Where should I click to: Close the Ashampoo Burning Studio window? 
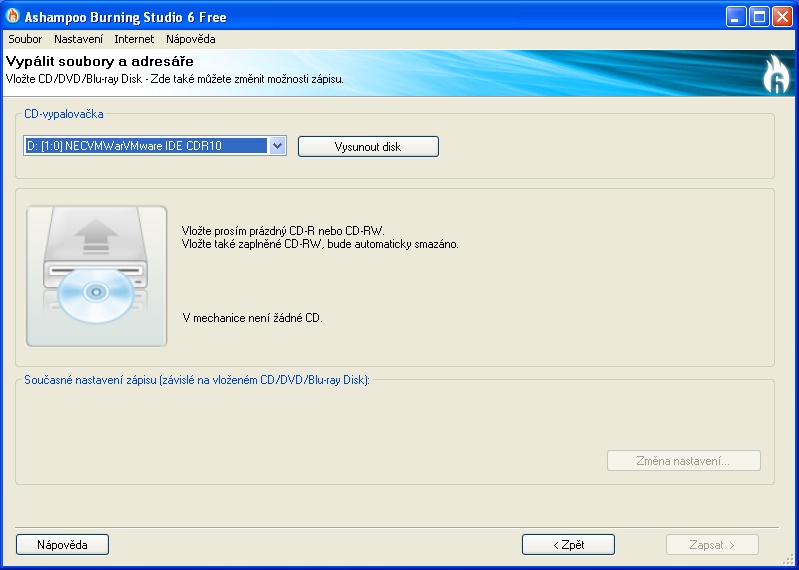click(x=781, y=17)
